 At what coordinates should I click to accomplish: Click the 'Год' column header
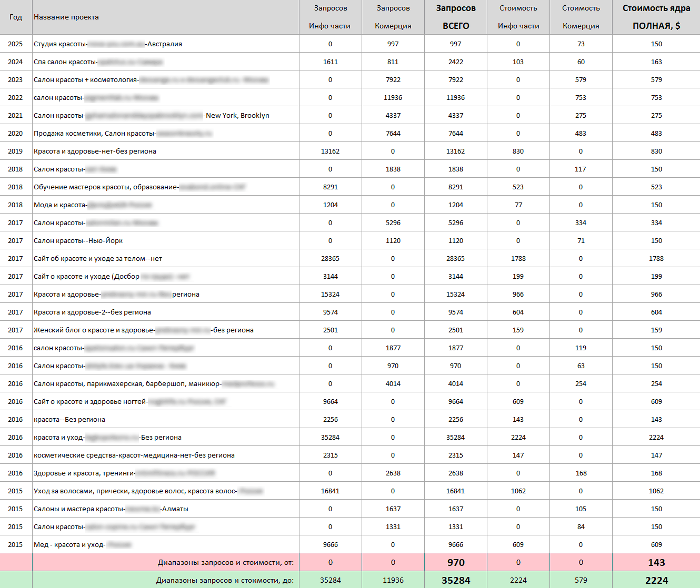(16, 17)
